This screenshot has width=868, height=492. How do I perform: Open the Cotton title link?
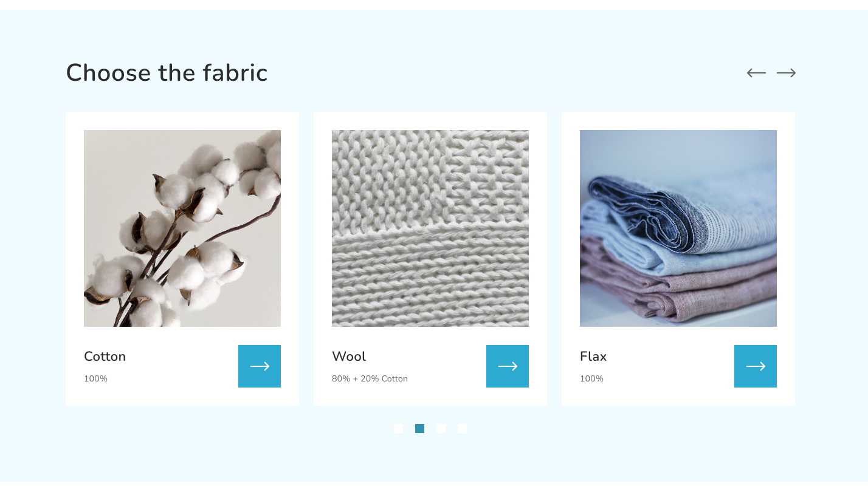click(x=105, y=357)
